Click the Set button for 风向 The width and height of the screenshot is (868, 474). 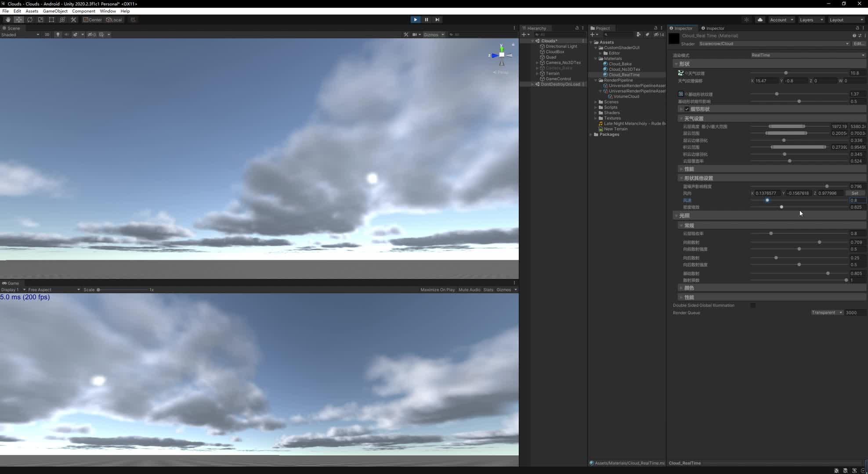[855, 193]
